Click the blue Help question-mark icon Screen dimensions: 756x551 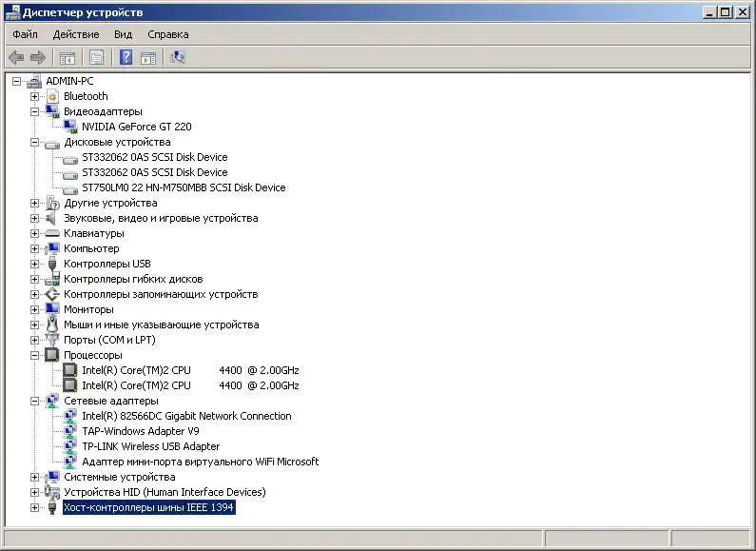tap(126, 57)
